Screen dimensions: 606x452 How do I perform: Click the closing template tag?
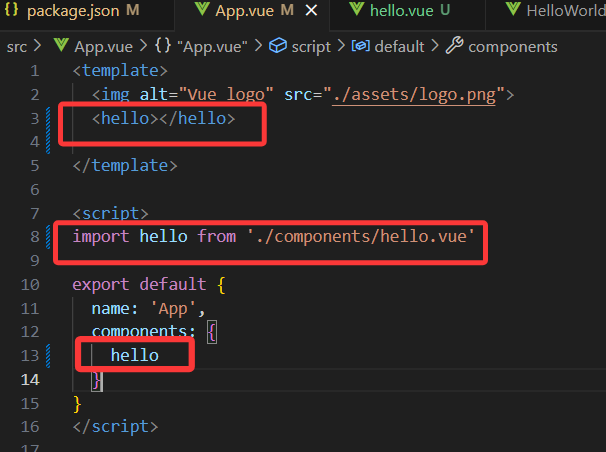tap(125, 166)
